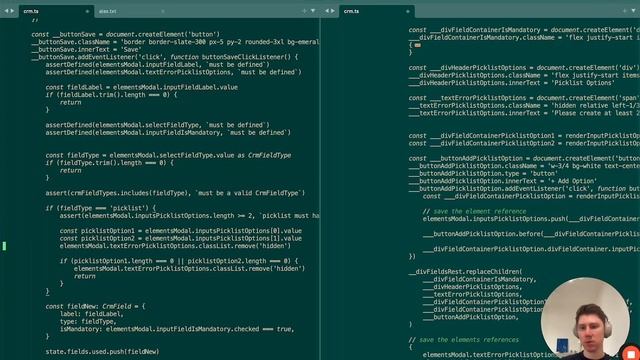The image size is (640, 360).
Task: Click line starting "const picklistOption2 ="
Action: [x=181, y=238]
